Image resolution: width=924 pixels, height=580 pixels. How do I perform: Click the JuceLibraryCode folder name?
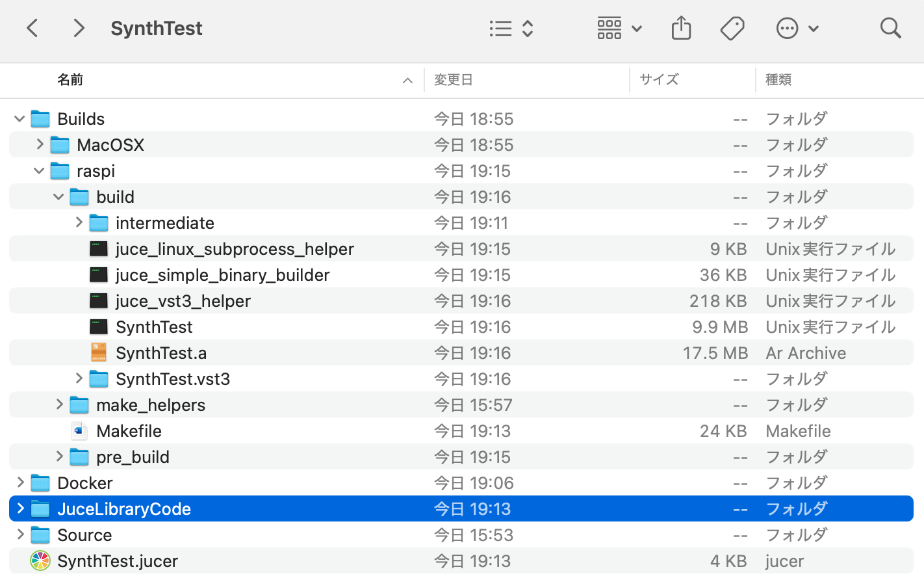(124, 509)
